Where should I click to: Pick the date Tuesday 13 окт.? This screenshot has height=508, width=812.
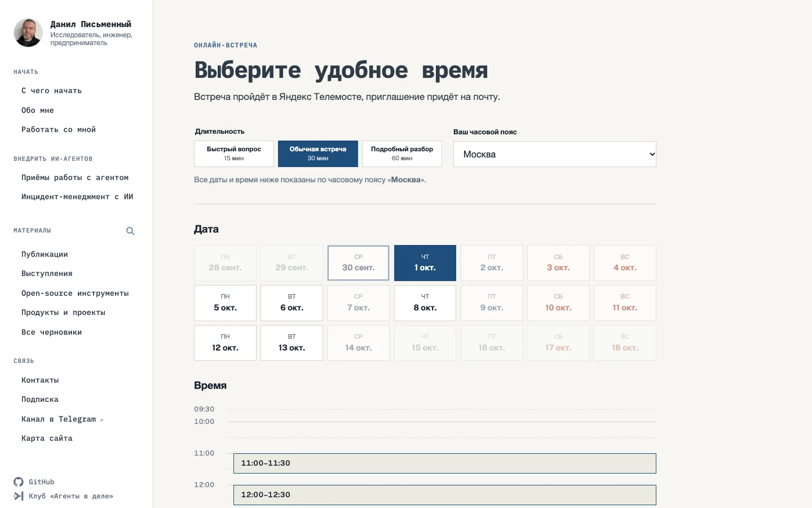(x=292, y=343)
